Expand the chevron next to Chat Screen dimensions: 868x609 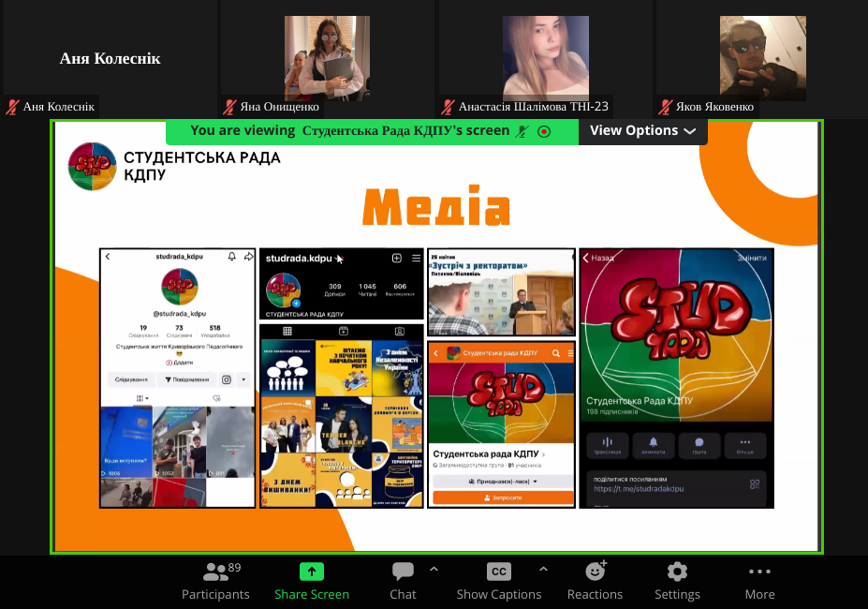[434, 569]
